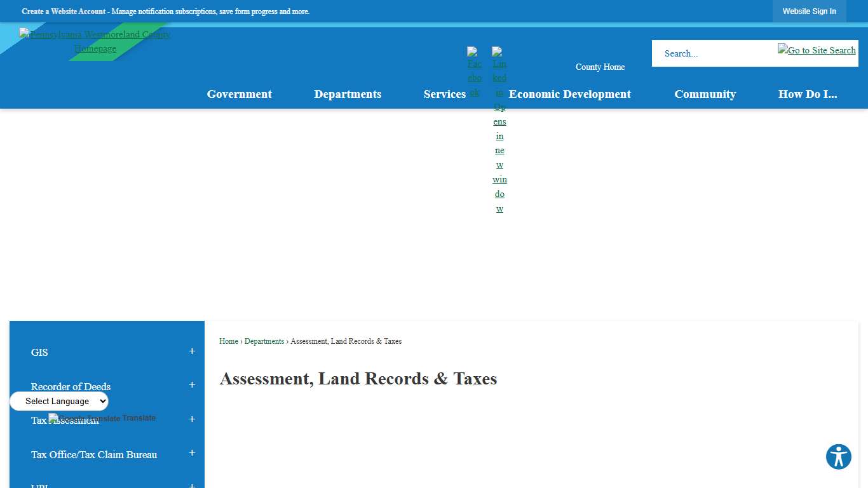Open the Services menu
The width and height of the screenshot is (868, 488).
(445, 94)
